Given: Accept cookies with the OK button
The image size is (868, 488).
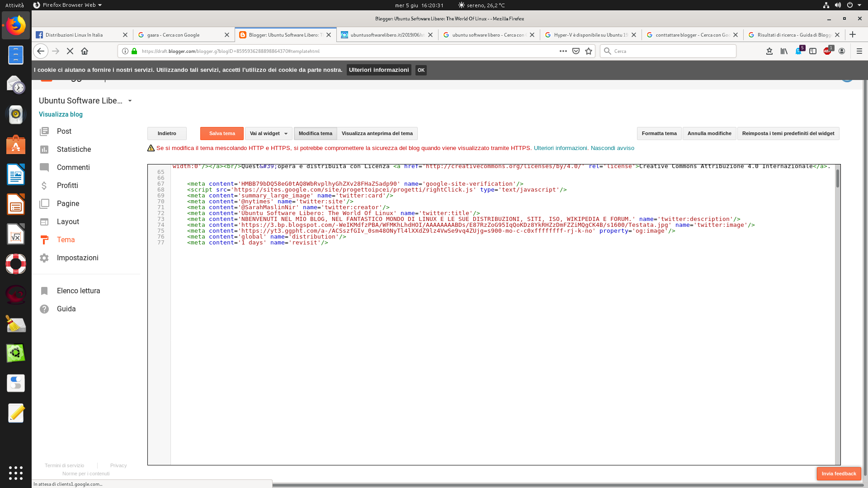Looking at the screenshot, I should click(x=421, y=70).
